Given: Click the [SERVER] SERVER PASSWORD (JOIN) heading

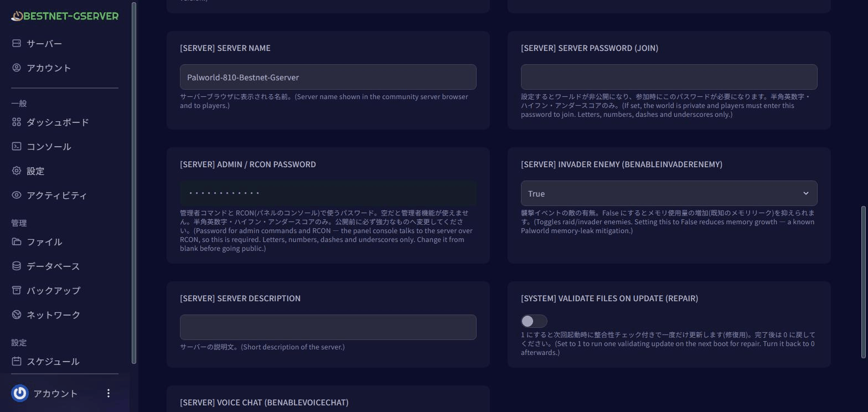Looking at the screenshot, I should tap(590, 48).
